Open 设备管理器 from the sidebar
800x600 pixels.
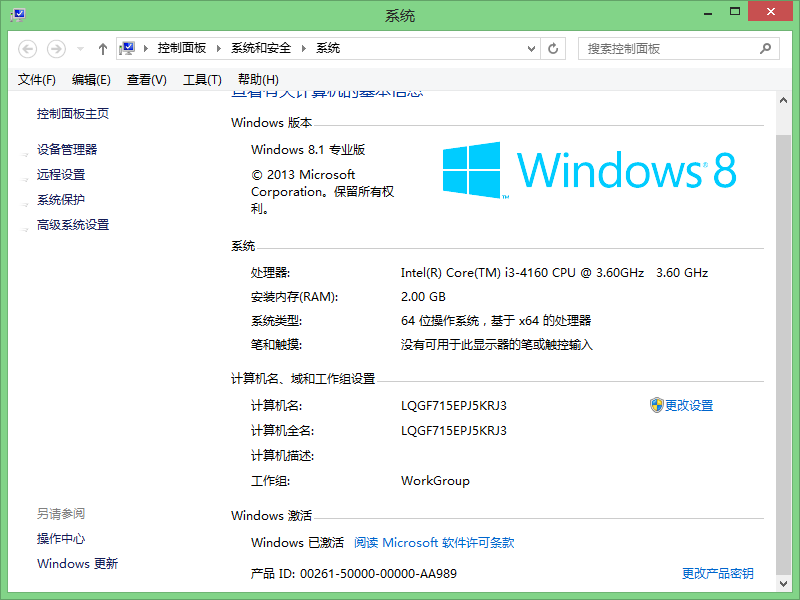pyautogui.click(x=67, y=150)
